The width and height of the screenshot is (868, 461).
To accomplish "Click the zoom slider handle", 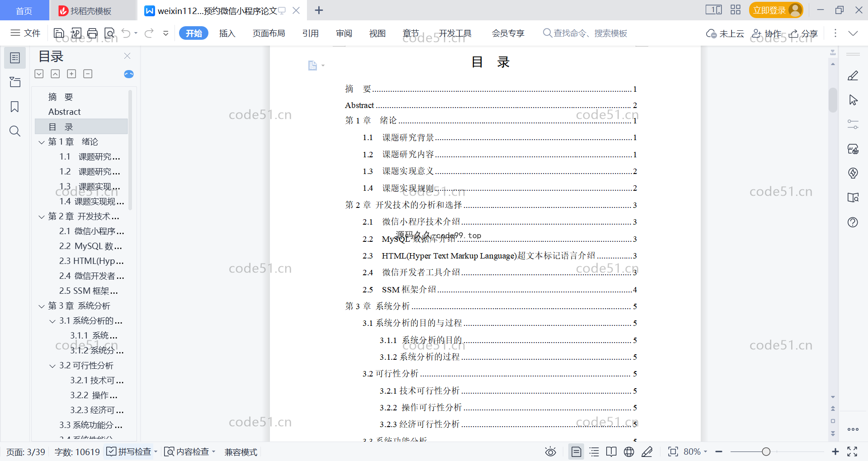I will (x=766, y=452).
